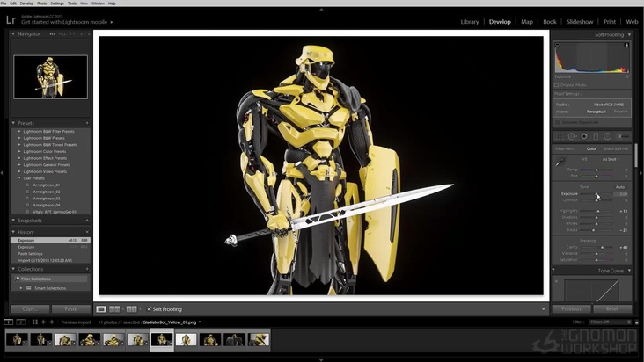Select the Spot Removal tool
The width and height of the screenshot is (644, 362).
coord(572,136)
